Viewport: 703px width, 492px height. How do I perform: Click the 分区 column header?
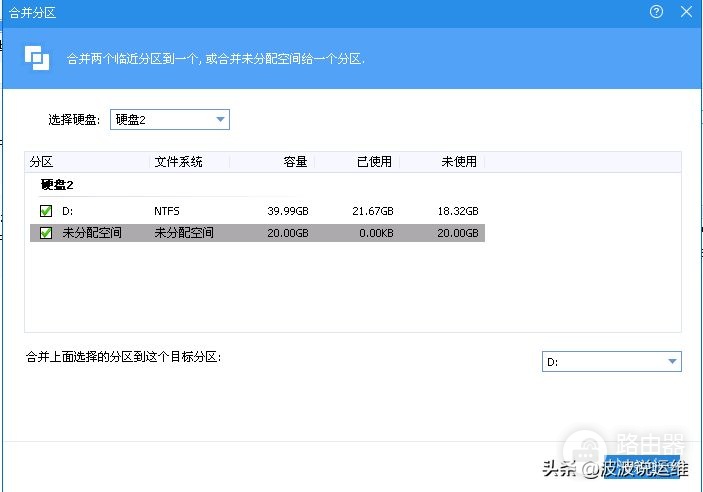pyautogui.click(x=41, y=161)
